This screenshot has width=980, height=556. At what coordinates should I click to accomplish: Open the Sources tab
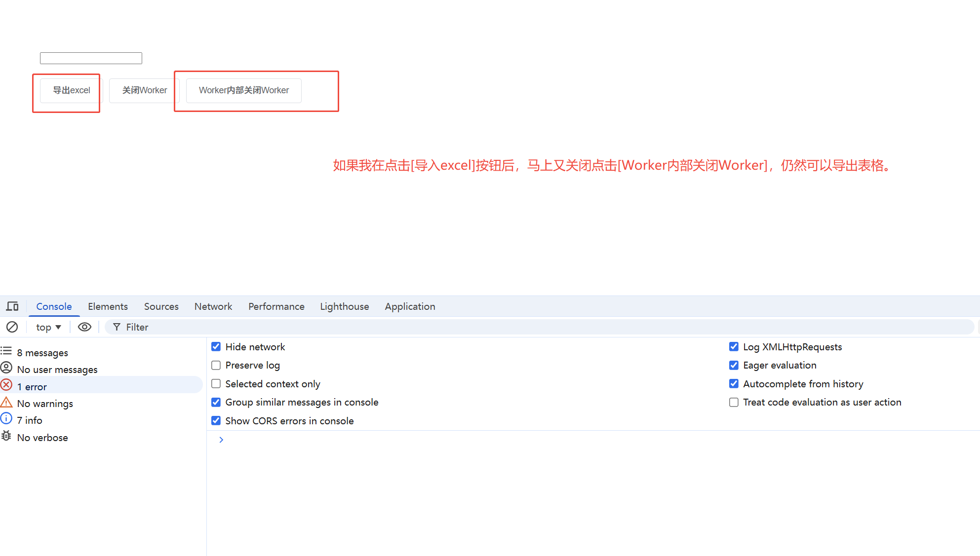[161, 306]
